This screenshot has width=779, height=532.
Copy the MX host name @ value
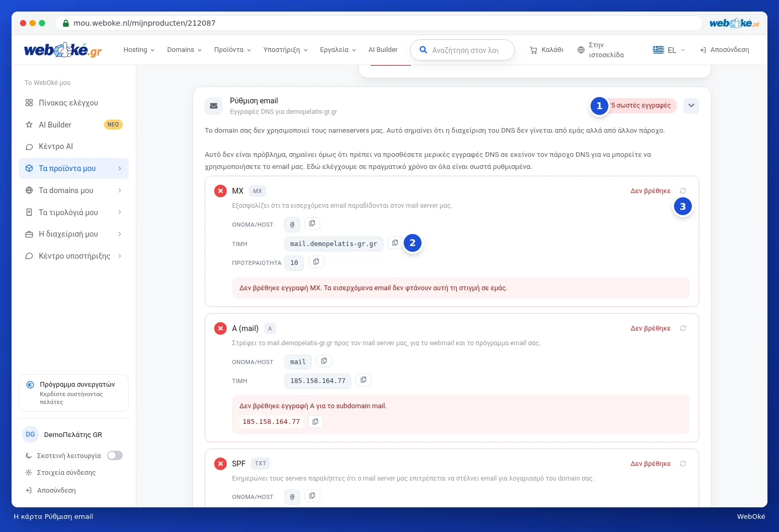pos(312,224)
